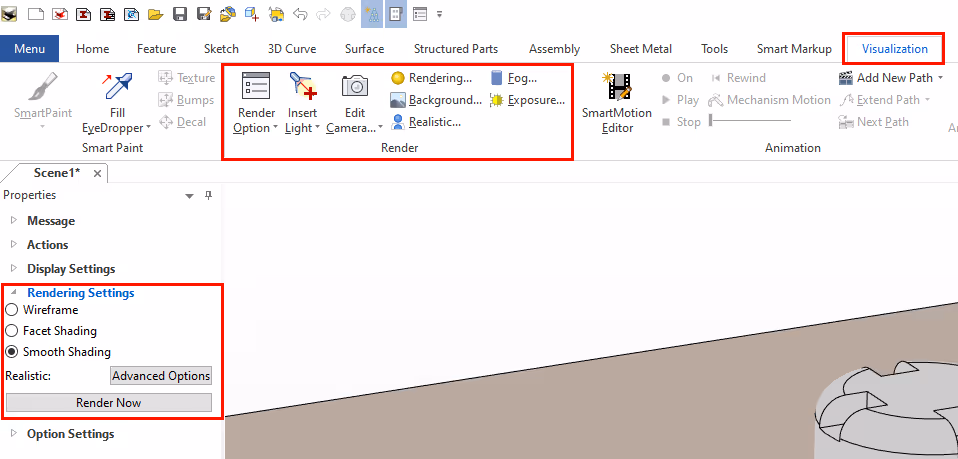Expand the Add New Path dropdown arrow
The width and height of the screenshot is (958, 459).
point(940,78)
